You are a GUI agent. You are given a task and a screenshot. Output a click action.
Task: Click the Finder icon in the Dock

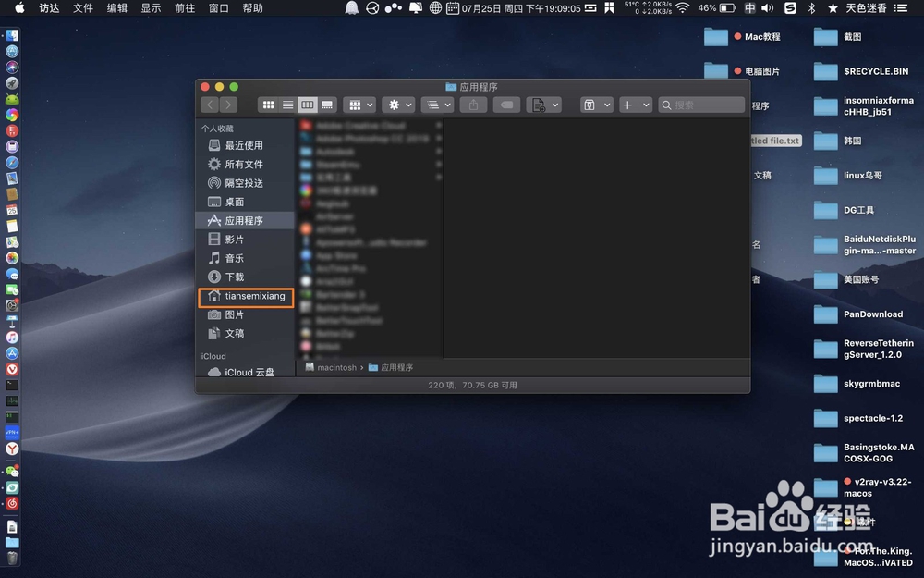[12, 35]
